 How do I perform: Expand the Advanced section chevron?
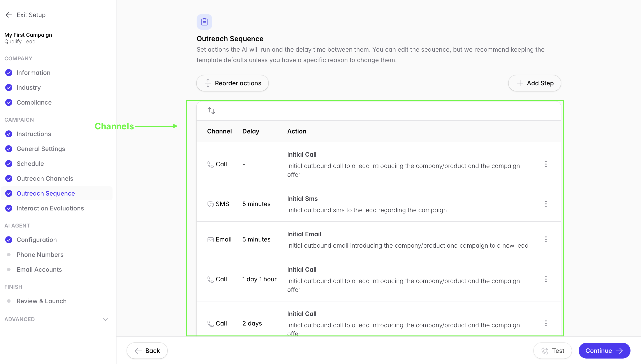(106, 320)
